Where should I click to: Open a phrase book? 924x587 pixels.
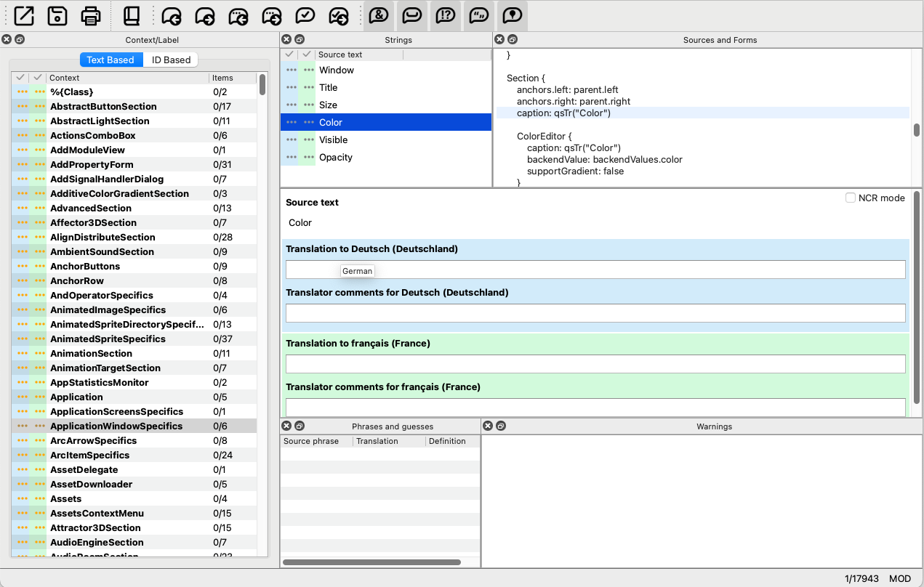132,15
